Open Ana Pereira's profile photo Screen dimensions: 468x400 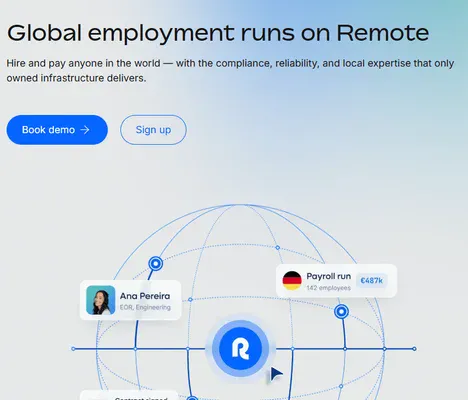point(101,300)
